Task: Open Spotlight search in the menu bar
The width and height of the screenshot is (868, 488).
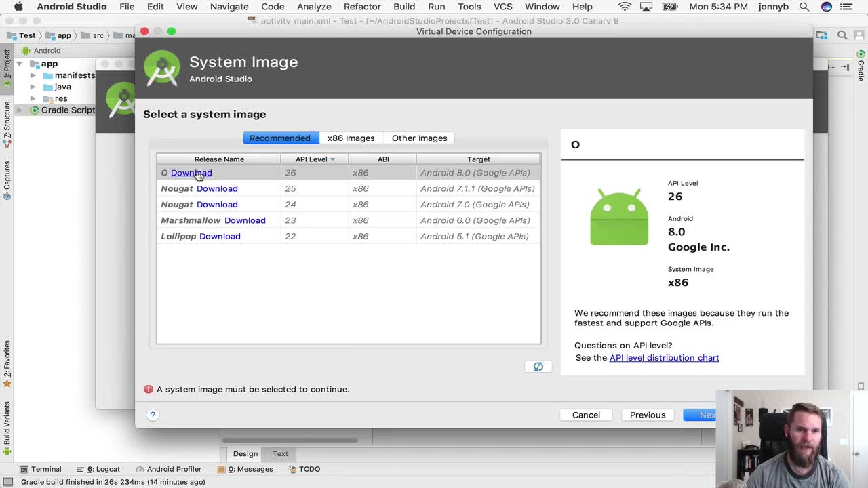Action: [805, 7]
